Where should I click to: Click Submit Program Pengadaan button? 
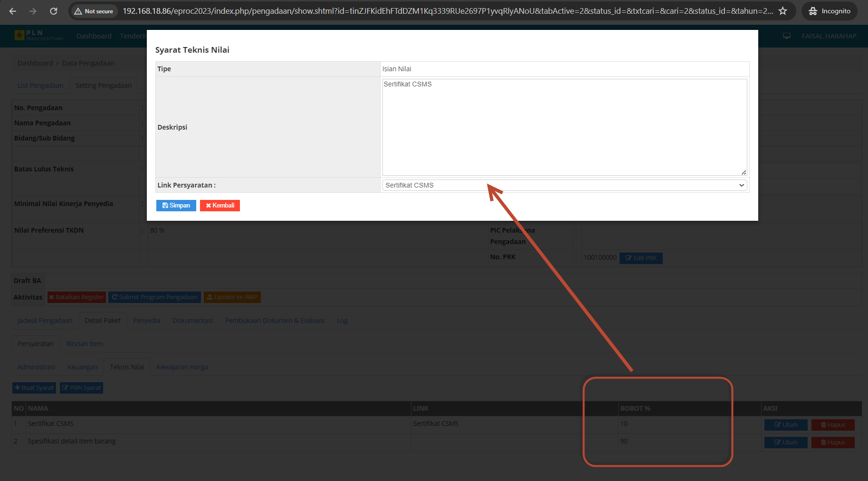(154, 297)
